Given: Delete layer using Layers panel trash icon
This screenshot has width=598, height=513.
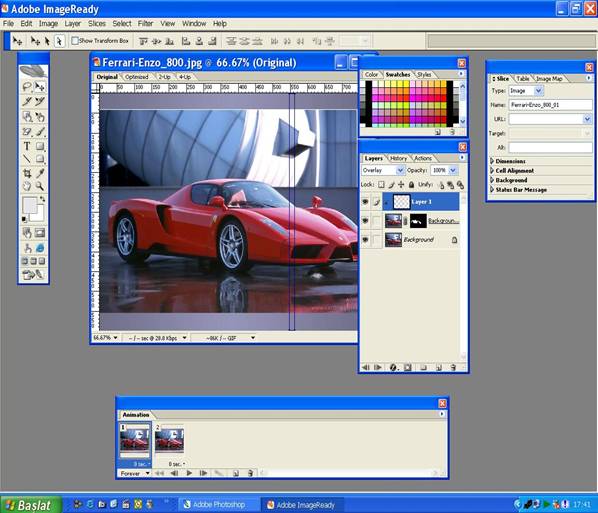Looking at the screenshot, I should (453, 367).
